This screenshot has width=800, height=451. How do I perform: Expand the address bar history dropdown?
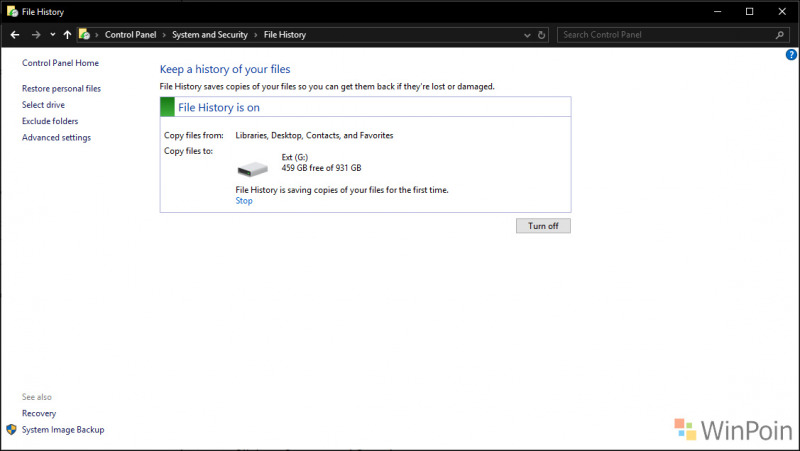click(x=527, y=35)
